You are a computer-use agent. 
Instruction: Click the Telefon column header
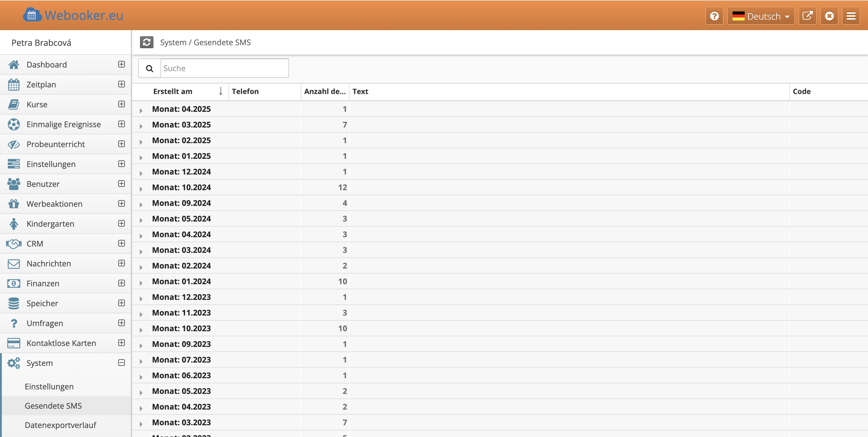(x=245, y=91)
